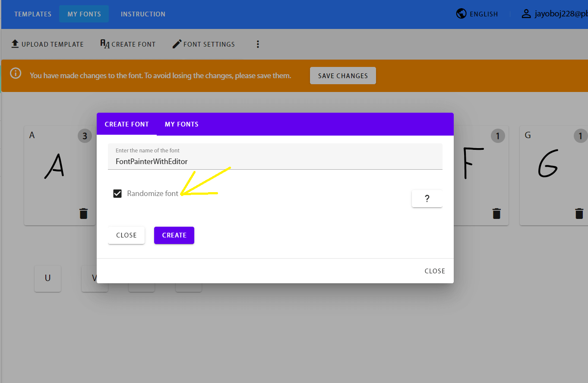Click the count badge on the G card
The height and width of the screenshot is (383, 588).
point(581,136)
